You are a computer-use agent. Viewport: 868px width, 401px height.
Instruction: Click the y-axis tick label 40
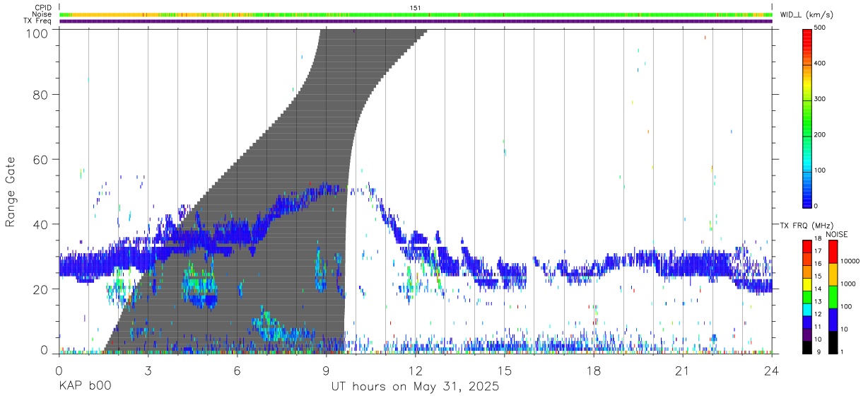40,225
